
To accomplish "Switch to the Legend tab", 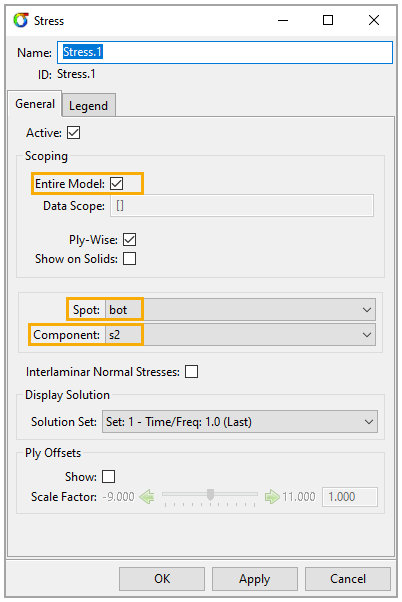I will (88, 106).
